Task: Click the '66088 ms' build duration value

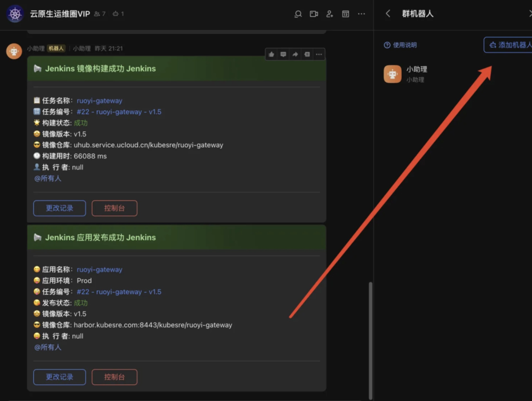Action: pos(90,156)
